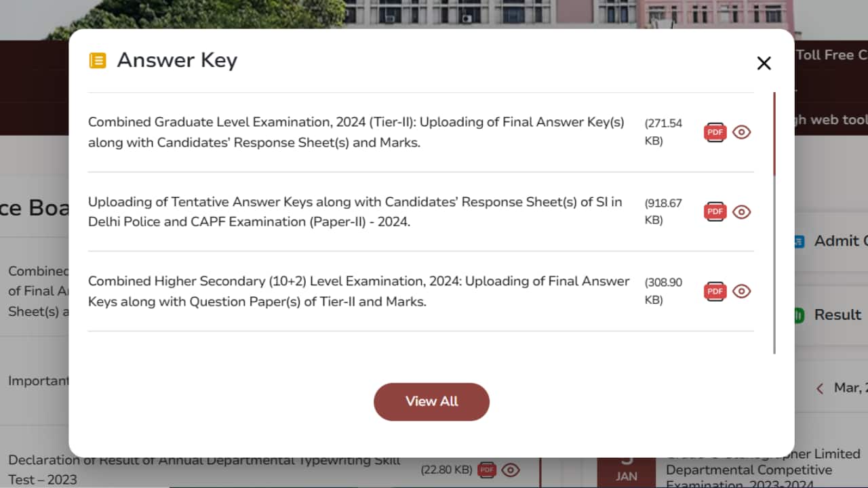This screenshot has height=488, width=868.
Task: Open the PDF for CGL 2024 Tier-II answer key
Action: 715,132
